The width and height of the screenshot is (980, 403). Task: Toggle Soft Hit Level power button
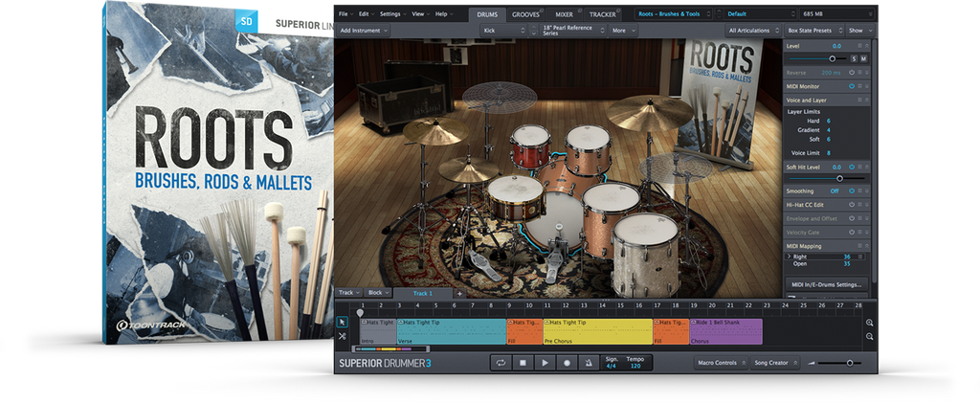tap(852, 167)
